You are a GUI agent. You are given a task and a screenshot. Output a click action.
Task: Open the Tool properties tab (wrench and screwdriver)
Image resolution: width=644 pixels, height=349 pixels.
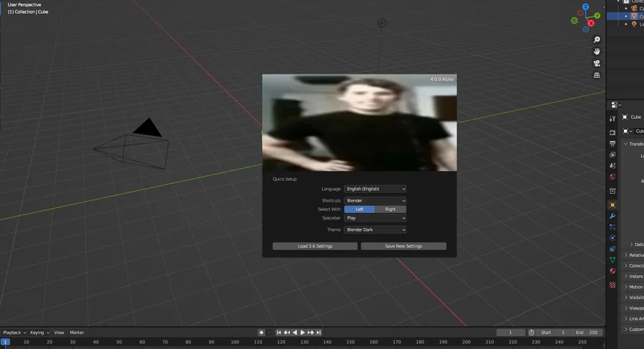coord(613,119)
